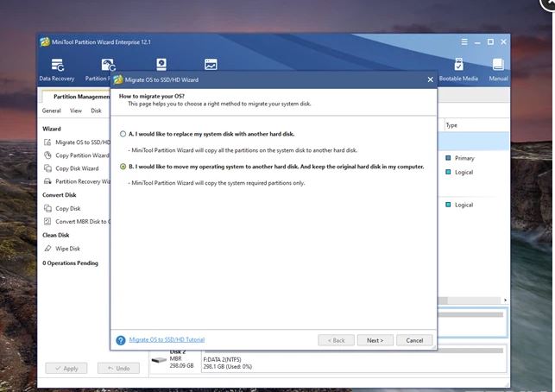Select option B move operating system
The image size is (555, 392).
click(x=123, y=167)
